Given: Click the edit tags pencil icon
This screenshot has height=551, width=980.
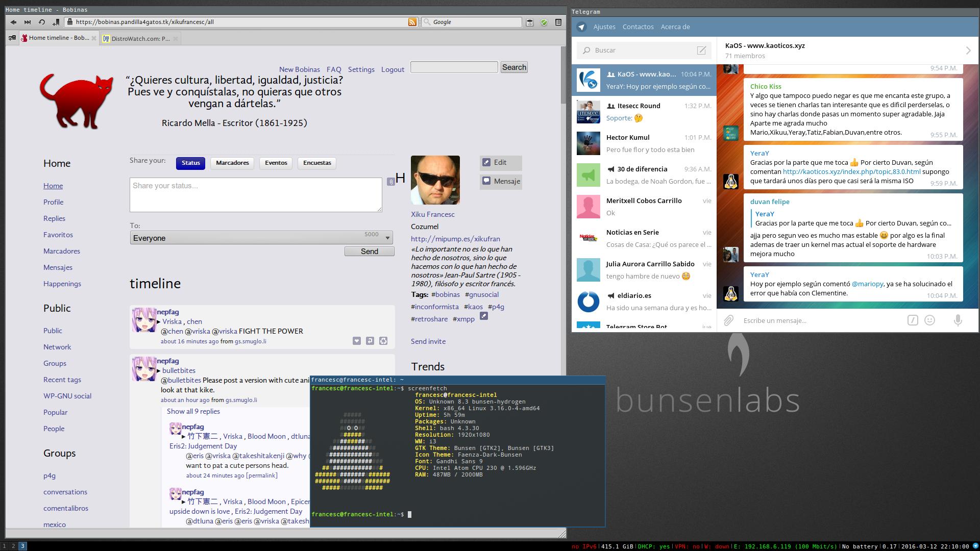Looking at the screenshot, I should (x=484, y=316).
